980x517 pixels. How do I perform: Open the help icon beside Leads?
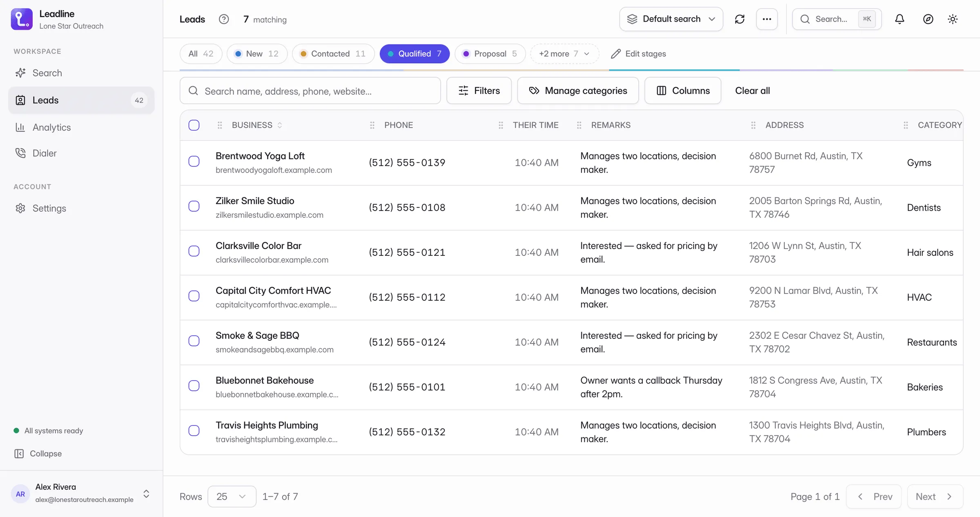[x=224, y=19]
